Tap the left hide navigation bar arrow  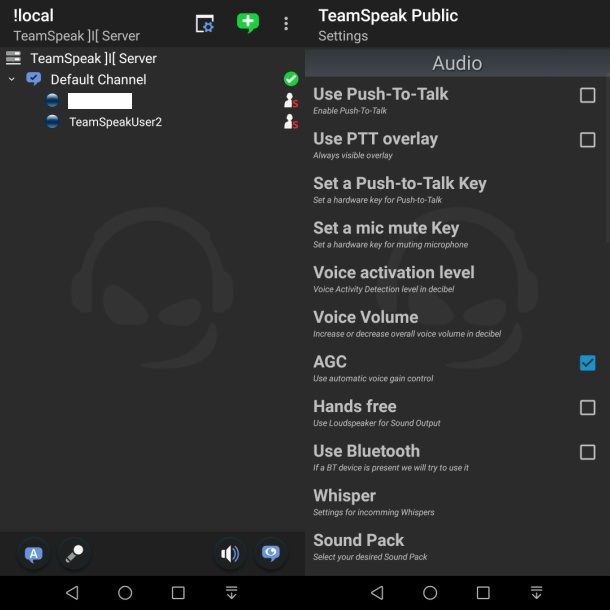231,593
